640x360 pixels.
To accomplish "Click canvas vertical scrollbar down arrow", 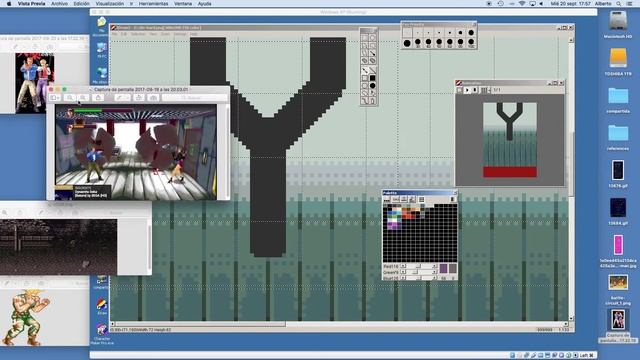I will click(x=571, y=318).
